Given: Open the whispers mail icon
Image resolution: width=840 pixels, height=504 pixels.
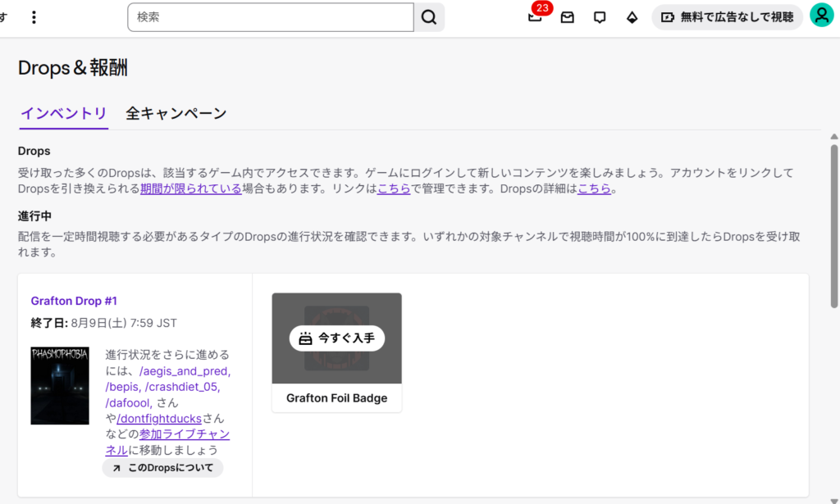Looking at the screenshot, I should pos(568,17).
